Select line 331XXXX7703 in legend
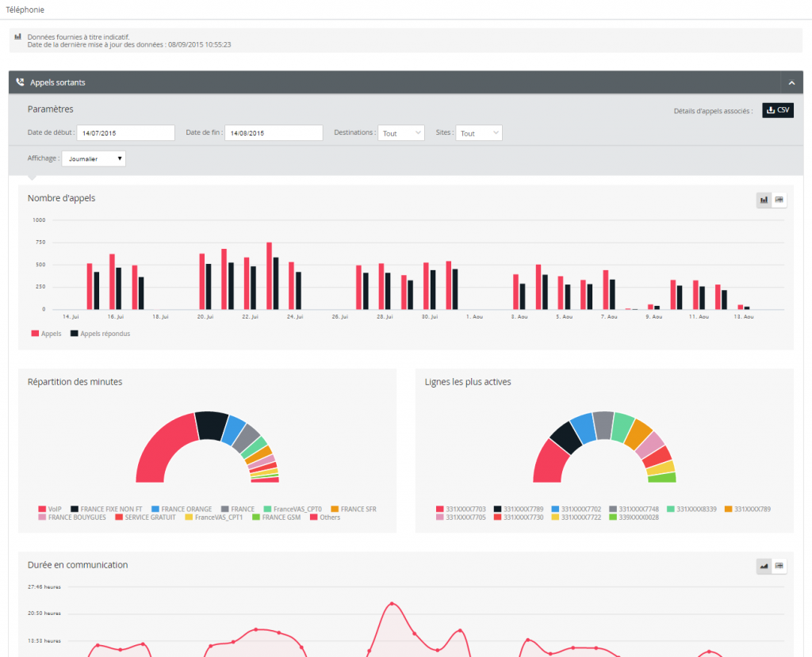812x657 pixels. point(461,509)
